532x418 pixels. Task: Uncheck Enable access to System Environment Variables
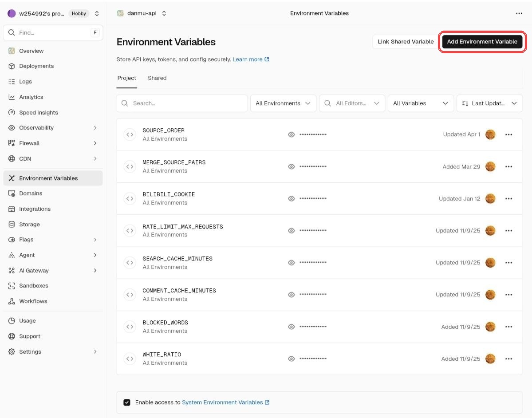(x=127, y=402)
